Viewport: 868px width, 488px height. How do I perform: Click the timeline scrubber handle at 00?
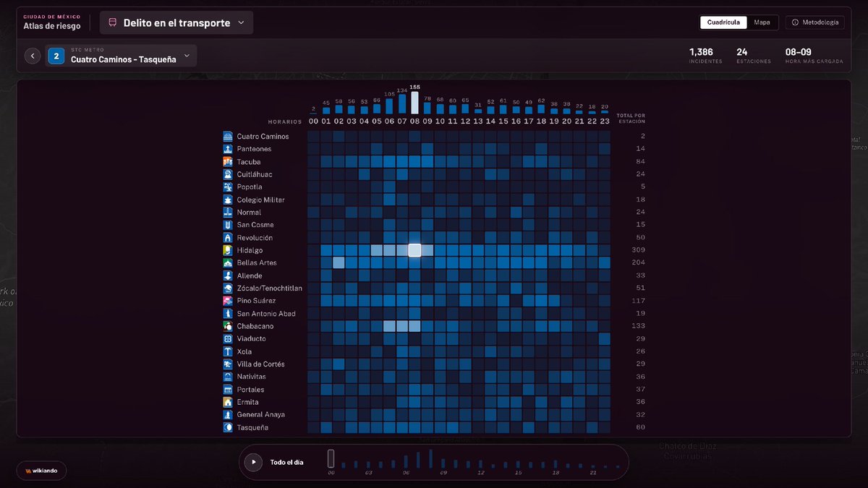point(331,459)
